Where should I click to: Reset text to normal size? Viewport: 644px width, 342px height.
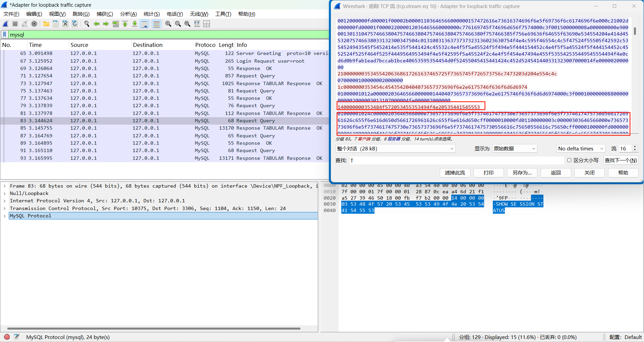click(187, 24)
